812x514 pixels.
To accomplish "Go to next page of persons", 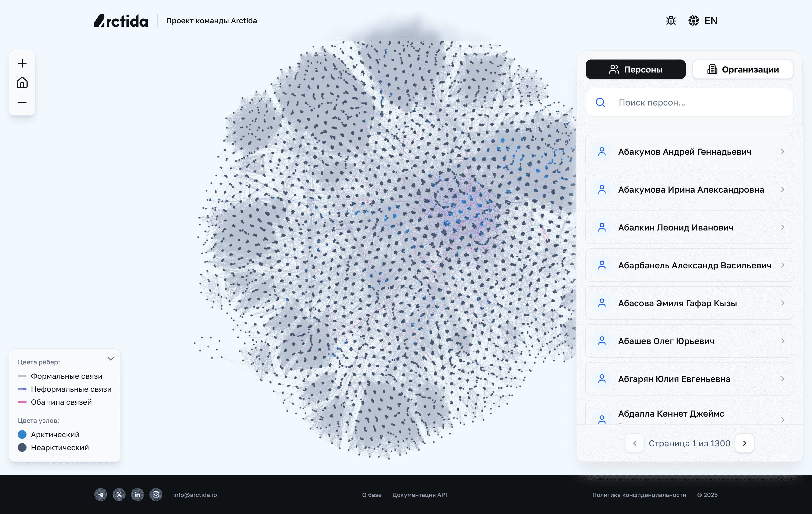I will (x=744, y=443).
